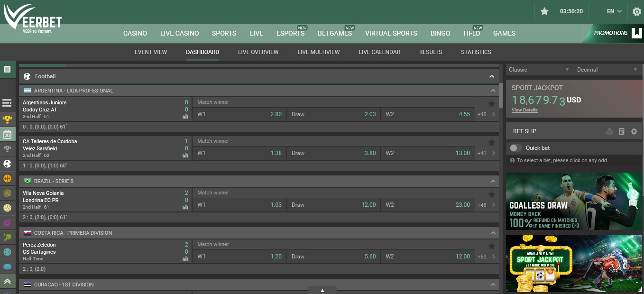644x294 pixels.
Task: Collapse Curacao - 1st Division league
Action: coord(493,285)
